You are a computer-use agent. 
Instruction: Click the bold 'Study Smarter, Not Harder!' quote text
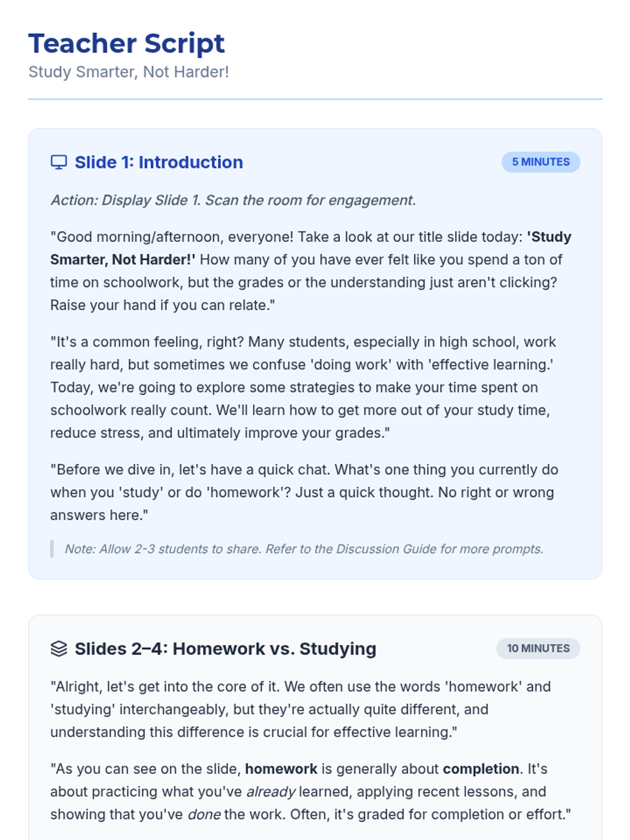pos(122,260)
